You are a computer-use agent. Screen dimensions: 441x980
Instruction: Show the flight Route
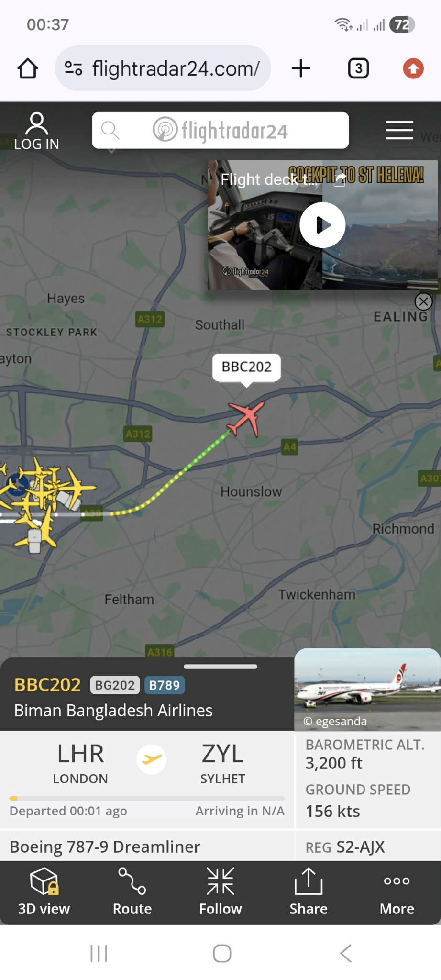point(132,892)
